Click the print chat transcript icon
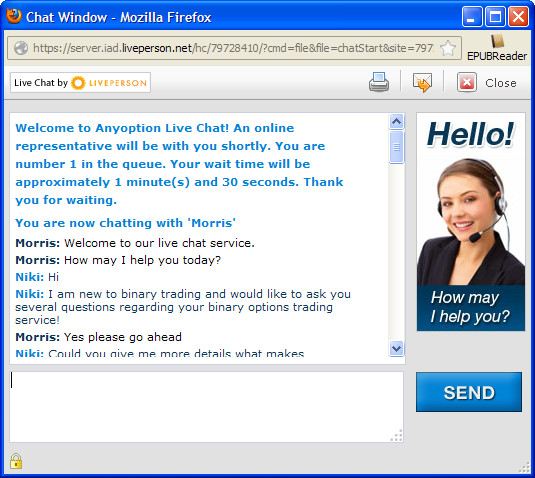The image size is (535, 478). [379, 82]
